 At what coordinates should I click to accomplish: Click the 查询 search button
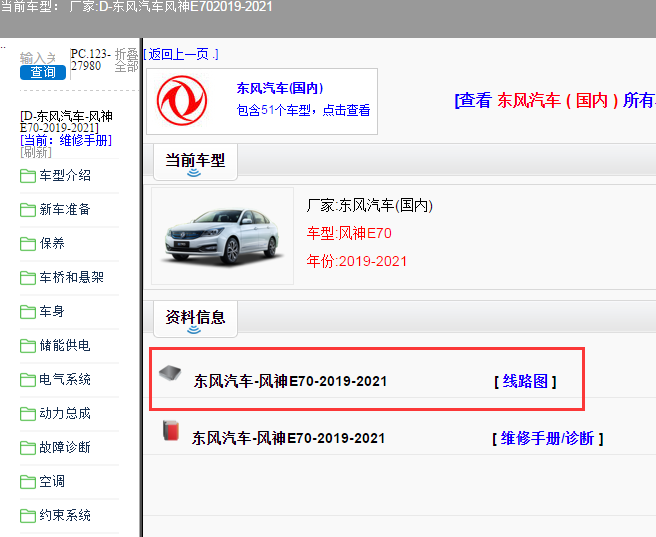[43, 72]
